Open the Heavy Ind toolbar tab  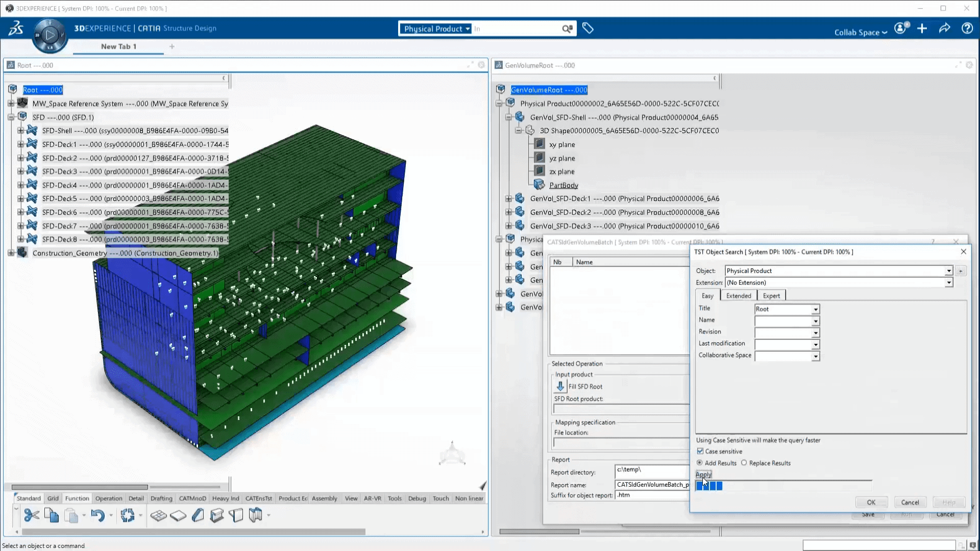pos(226,498)
